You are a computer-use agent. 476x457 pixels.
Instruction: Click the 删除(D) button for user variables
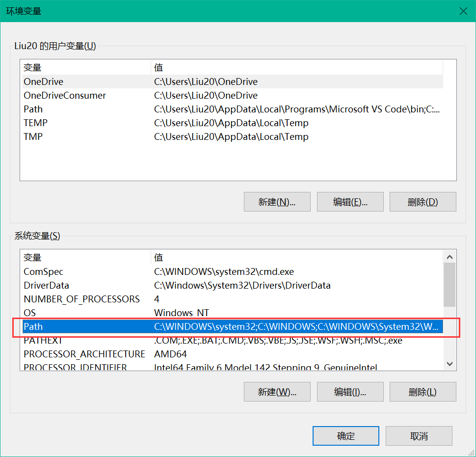(423, 202)
